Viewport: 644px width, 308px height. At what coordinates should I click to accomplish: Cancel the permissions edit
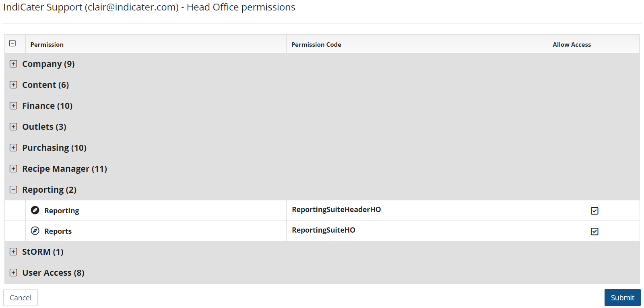coord(21,298)
